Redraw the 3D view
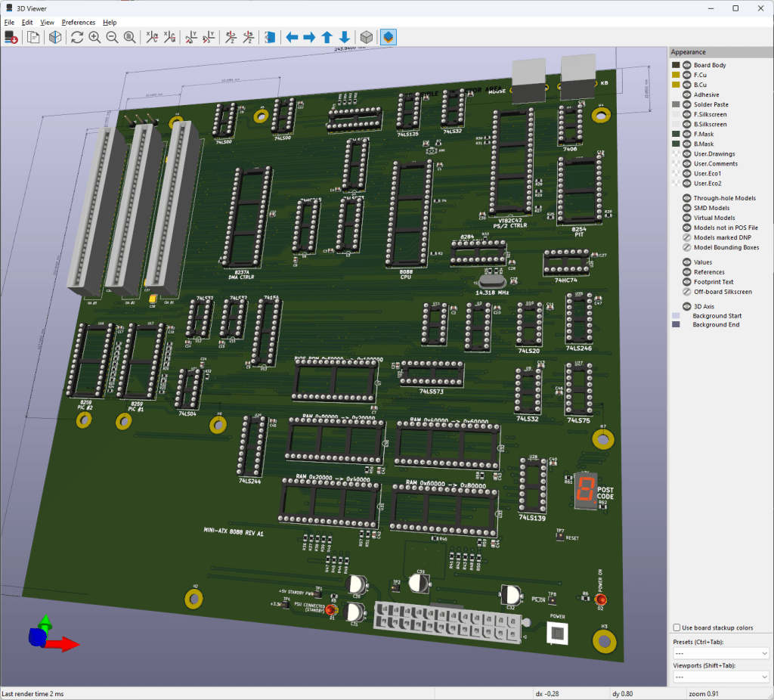The image size is (774, 700). coord(77,37)
